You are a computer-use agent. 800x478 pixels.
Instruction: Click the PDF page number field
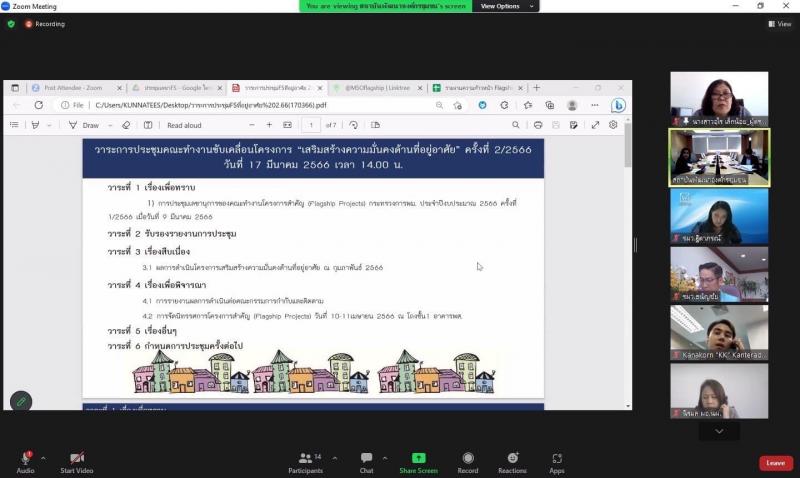click(x=311, y=125)
